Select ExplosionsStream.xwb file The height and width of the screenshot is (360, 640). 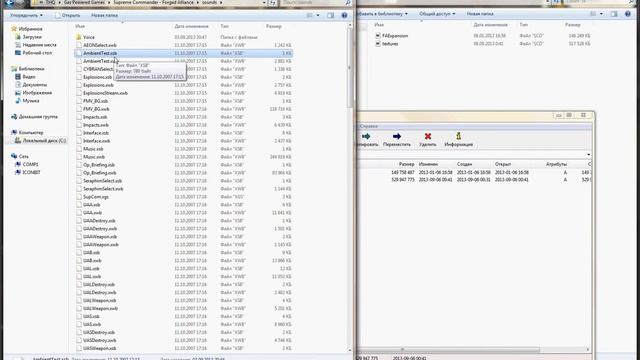105,93
